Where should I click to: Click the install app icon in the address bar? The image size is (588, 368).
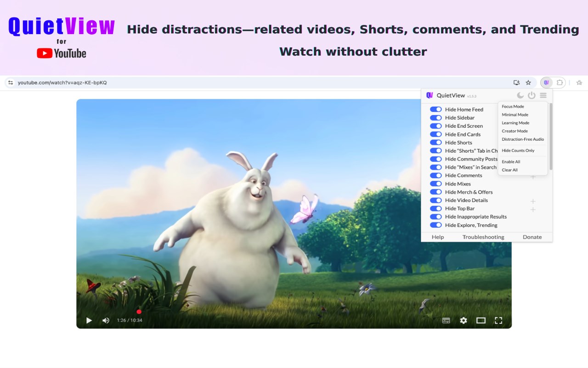517,83
